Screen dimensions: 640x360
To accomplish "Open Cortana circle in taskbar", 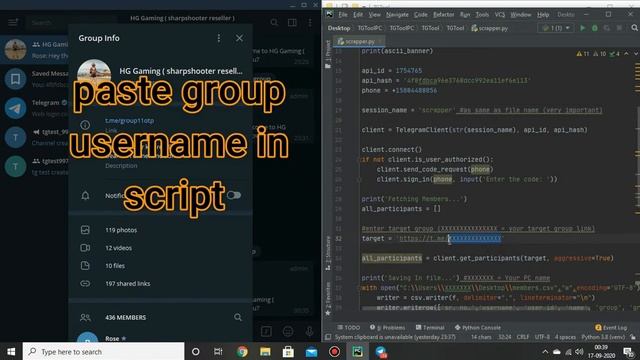I will (x=196, y=351).
